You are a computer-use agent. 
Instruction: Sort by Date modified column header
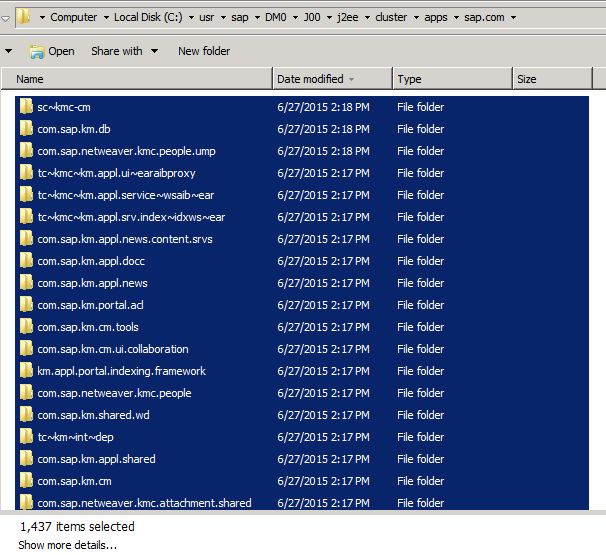333,79
